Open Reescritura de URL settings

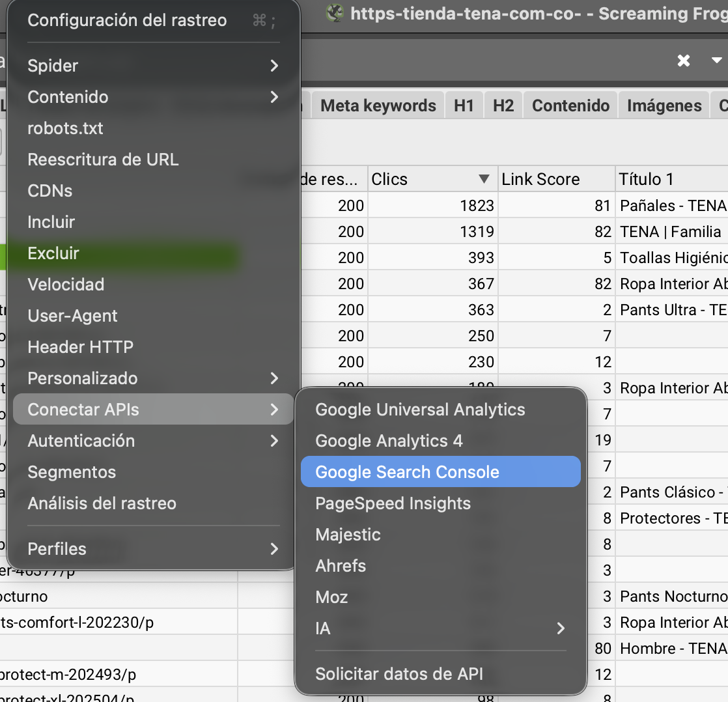[x=103, y=160]
